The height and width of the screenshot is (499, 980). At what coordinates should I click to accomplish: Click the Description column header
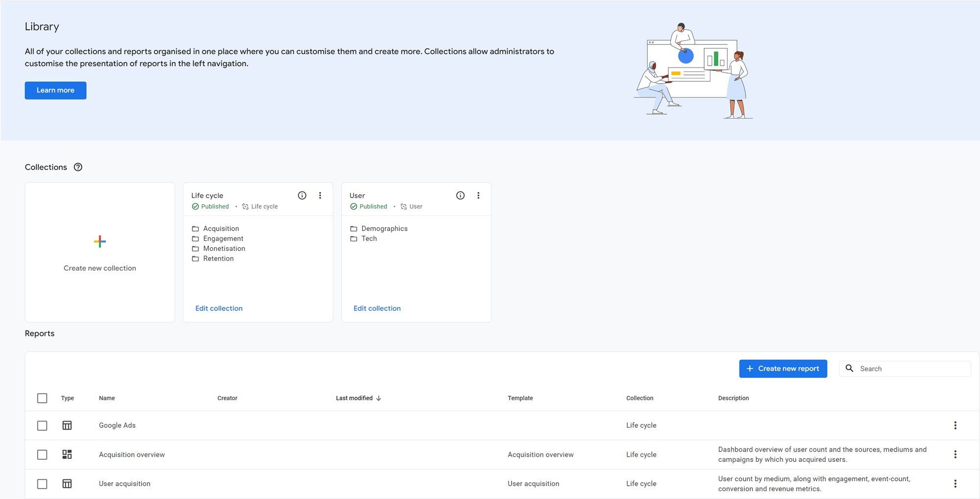pos(734,398)
